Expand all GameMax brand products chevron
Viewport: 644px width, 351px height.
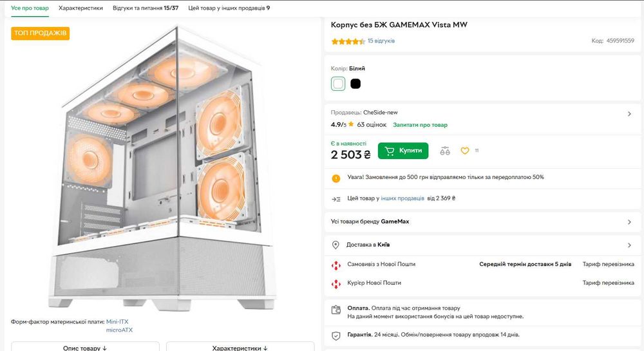tap(629, 222)
